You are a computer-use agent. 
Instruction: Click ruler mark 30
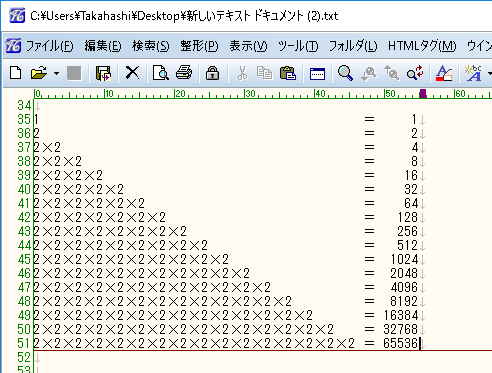[x=250, y=94]
